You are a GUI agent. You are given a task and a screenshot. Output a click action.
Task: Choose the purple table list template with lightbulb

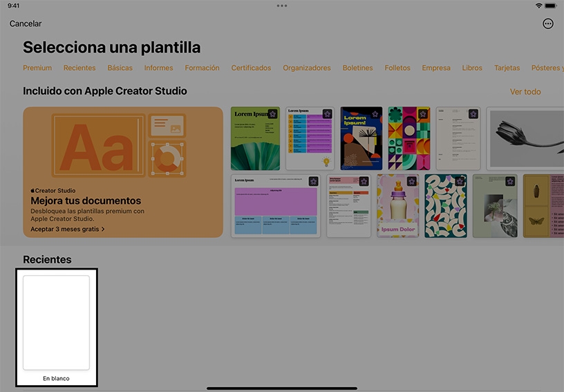[310, 138]
